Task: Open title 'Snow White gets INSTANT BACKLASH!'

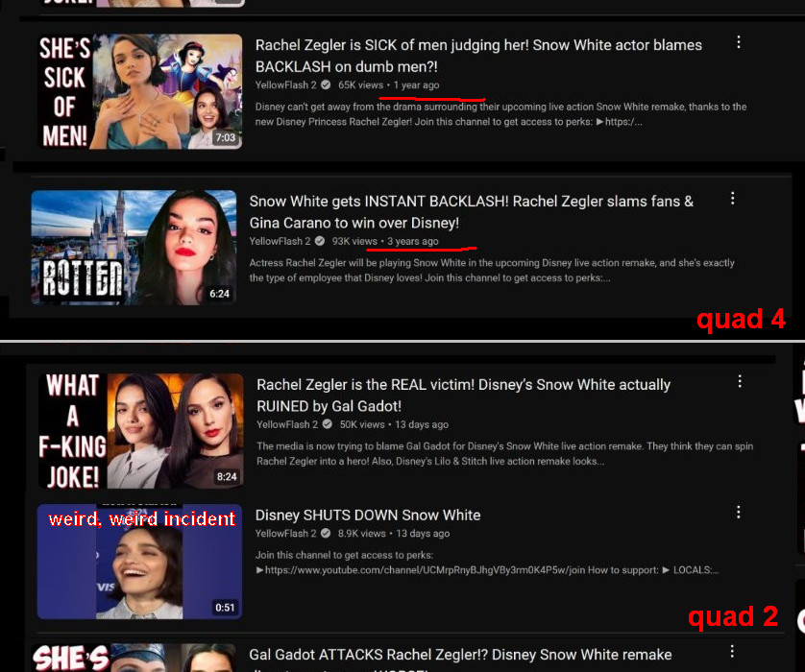Action: (x=472, y=212)
